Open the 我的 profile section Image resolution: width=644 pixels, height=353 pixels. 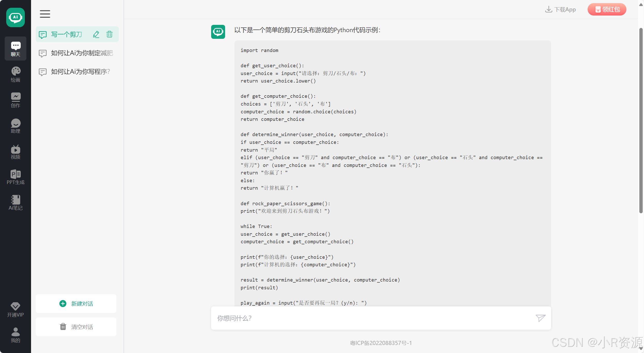(x=16, y=335)
